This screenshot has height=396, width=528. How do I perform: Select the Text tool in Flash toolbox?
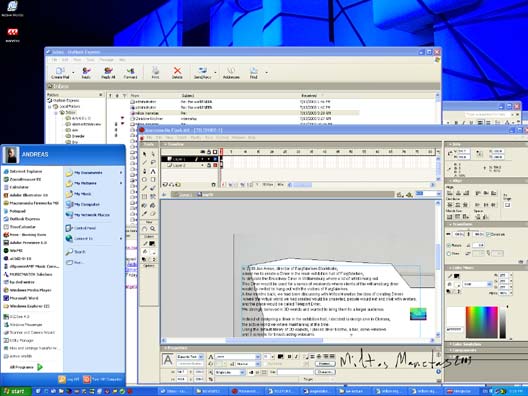[153, 171]
